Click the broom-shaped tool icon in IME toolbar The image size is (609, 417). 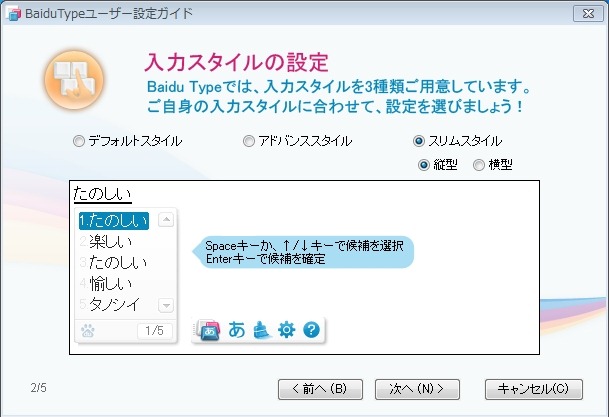(261, 329)
